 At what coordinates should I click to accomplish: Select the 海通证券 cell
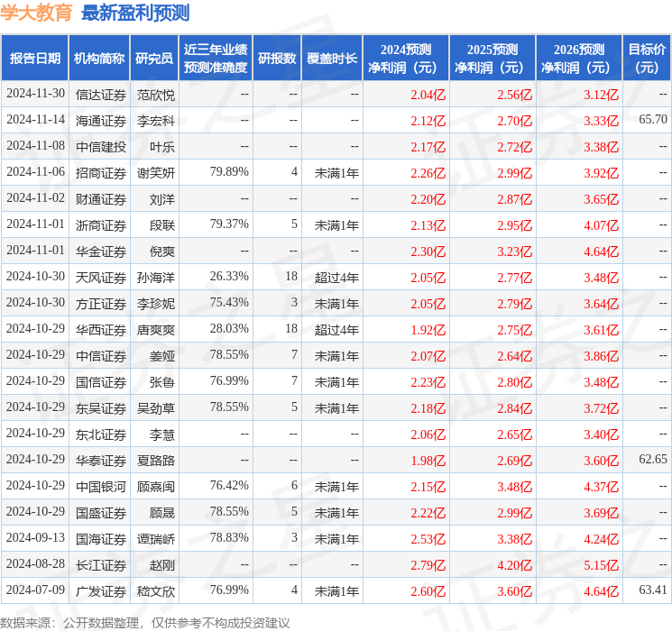pyautogui.click(x=101, y=121)
